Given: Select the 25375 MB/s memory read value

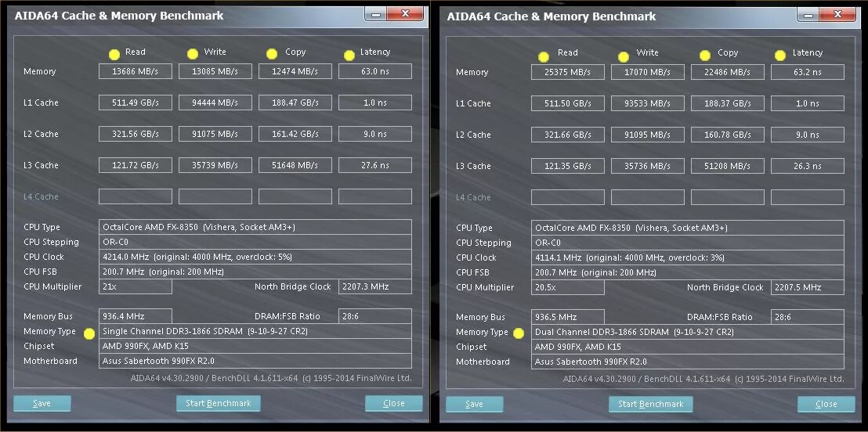Looking at the screenshot, I should 567,72.
